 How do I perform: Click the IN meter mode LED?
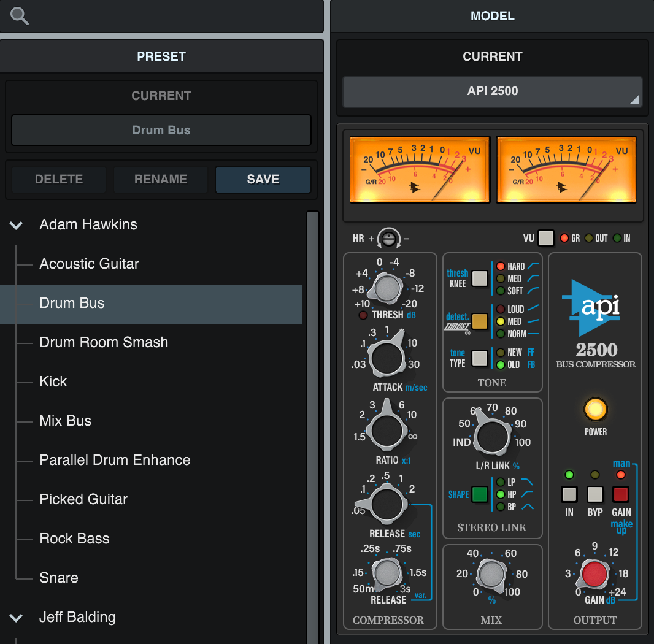tap(617, 238)
